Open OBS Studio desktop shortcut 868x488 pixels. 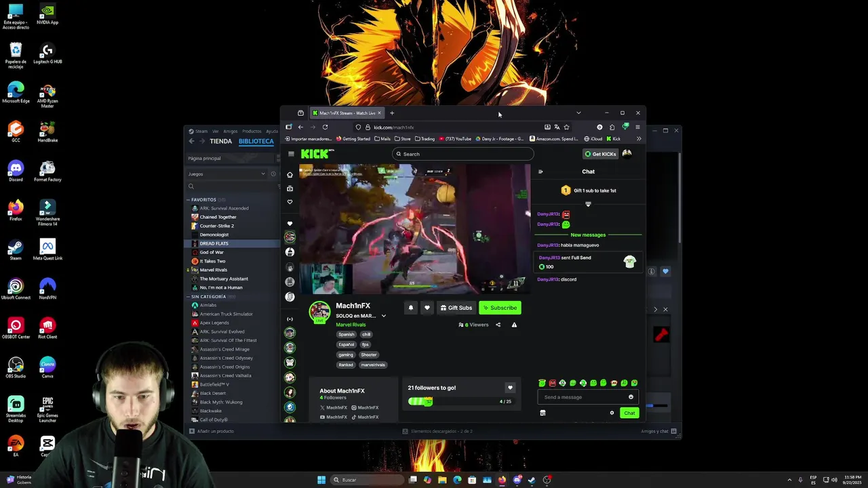pos(16,367)
